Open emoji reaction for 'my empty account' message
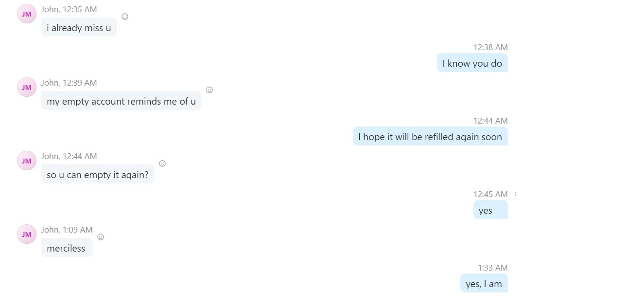The height and width of the screenshot is (308, 644). coord(209,90)
